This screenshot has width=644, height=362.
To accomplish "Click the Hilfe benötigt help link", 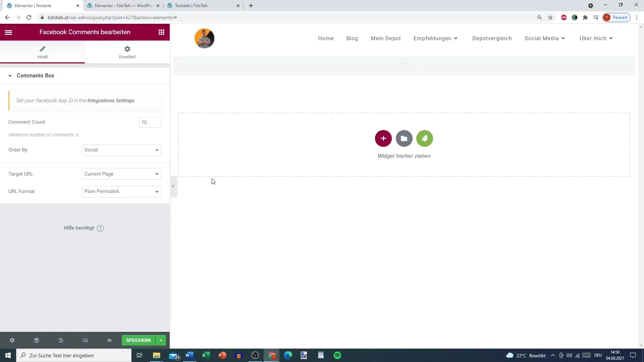I will point(84,228).
